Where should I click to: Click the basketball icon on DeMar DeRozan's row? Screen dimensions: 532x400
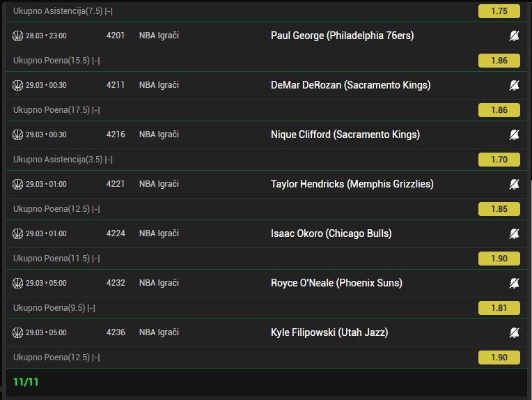pos(18,85)
